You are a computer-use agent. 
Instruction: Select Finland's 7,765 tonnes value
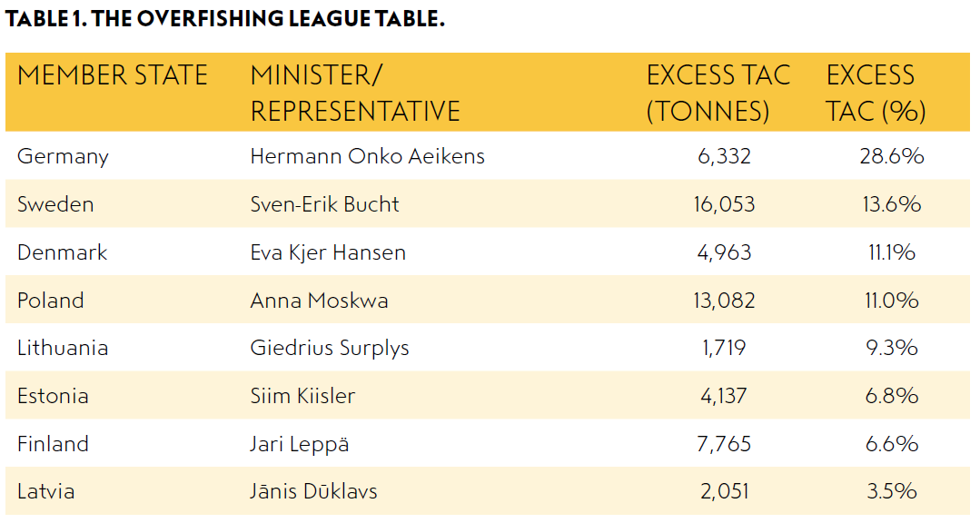click(724, 444)
